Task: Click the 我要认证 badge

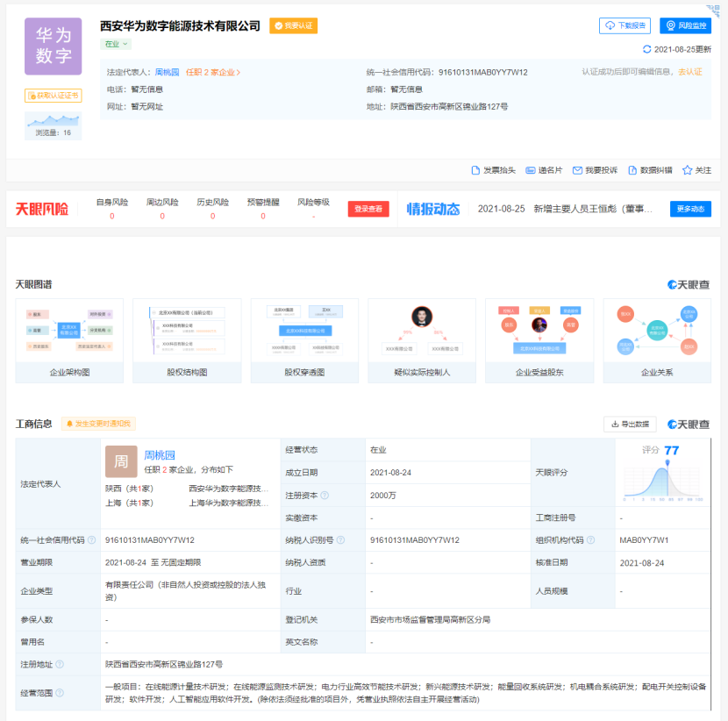Action: [293, 26]
